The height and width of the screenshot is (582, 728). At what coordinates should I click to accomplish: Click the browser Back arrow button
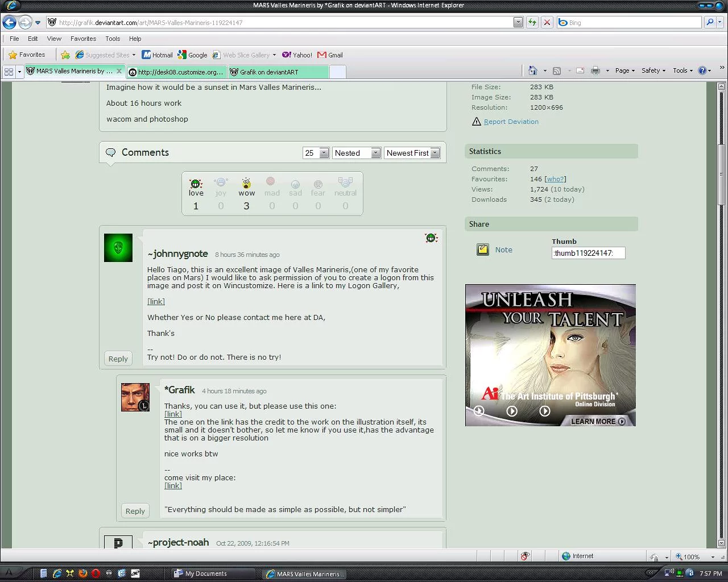10,22
